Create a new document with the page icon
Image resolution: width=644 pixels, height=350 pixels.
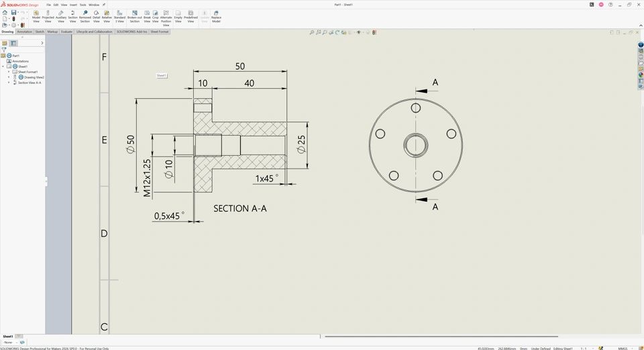tap(5, 19)
